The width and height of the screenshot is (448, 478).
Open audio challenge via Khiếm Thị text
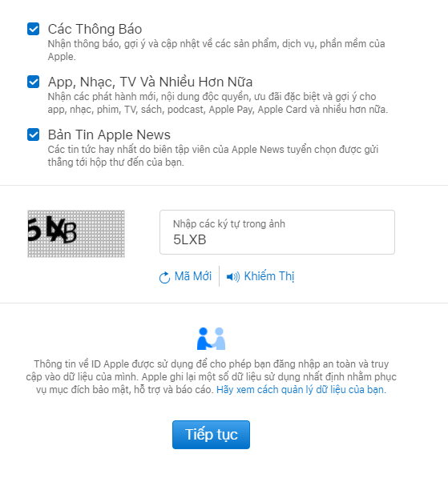269,276
